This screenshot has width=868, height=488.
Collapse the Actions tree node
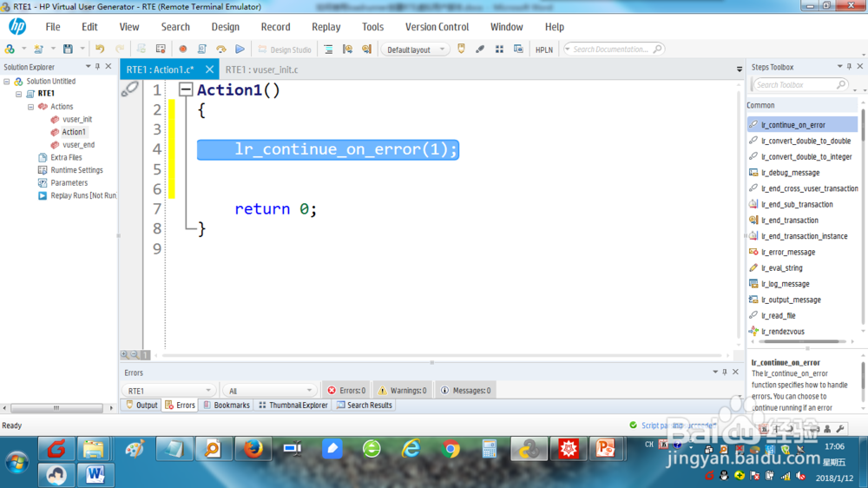coord(31,106)
